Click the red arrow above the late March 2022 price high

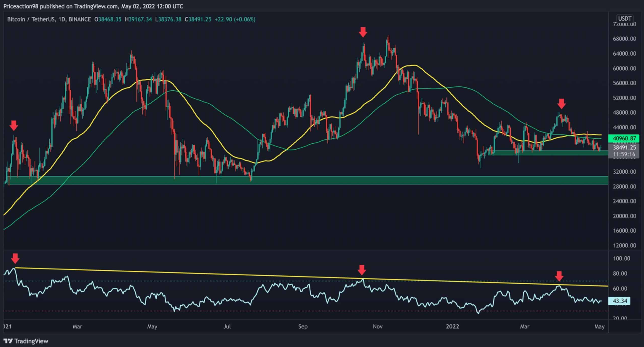561,104
